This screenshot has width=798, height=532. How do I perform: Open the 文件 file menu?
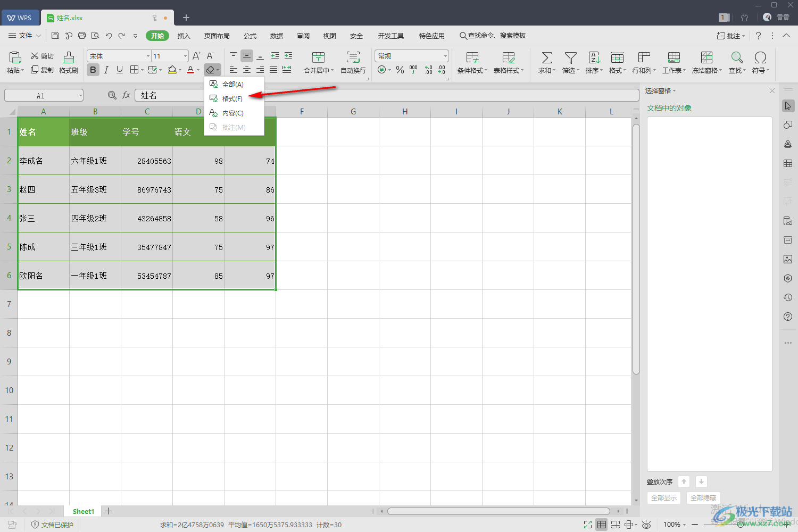click(x=24, y=36)
